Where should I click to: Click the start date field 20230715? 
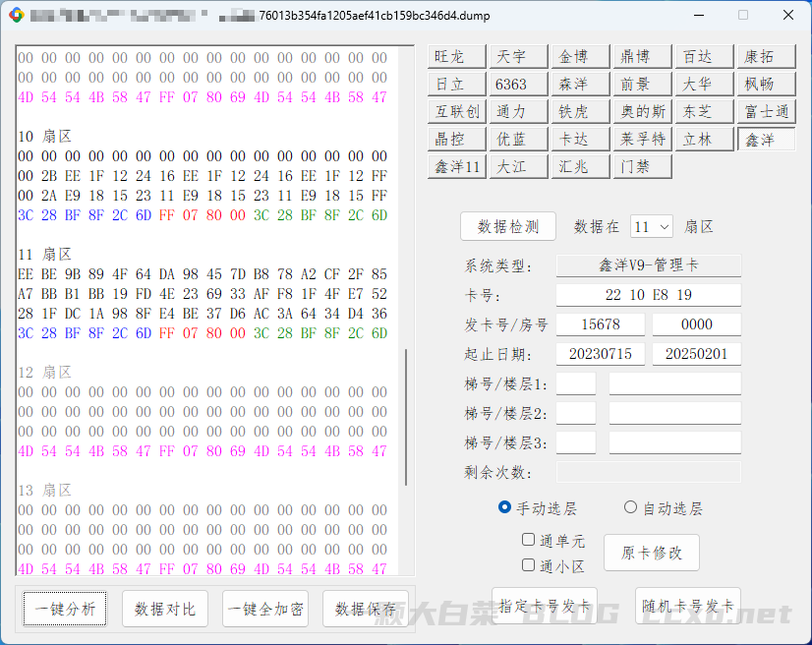600,354
